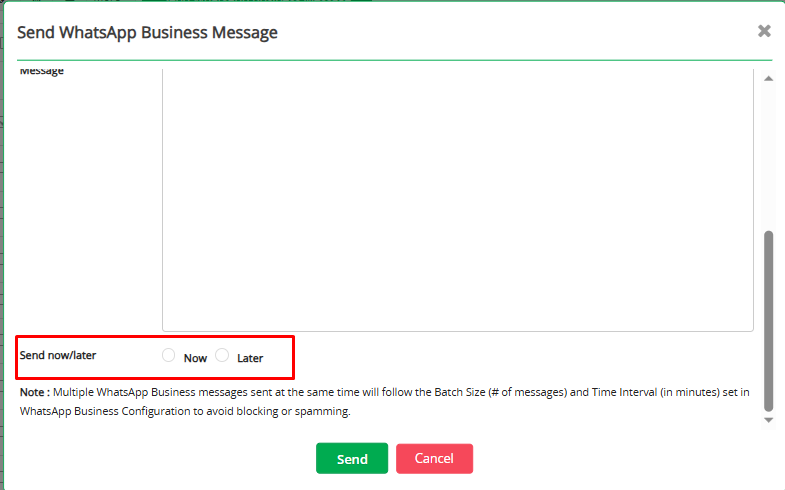The height and width of the screenshot is (490, 785).
Task: Close the Send WhatsApp Business Message dialog
Action: click(764, 31)
